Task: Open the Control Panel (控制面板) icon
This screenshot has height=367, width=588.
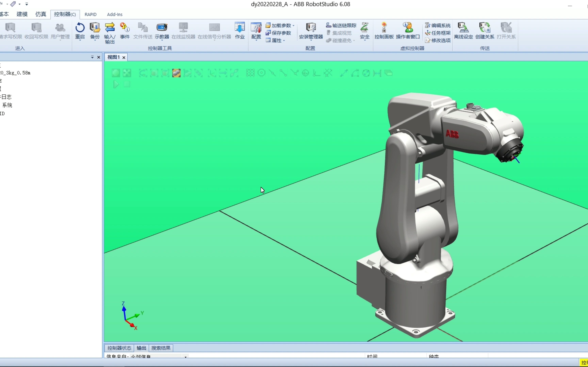Action: 384,28
